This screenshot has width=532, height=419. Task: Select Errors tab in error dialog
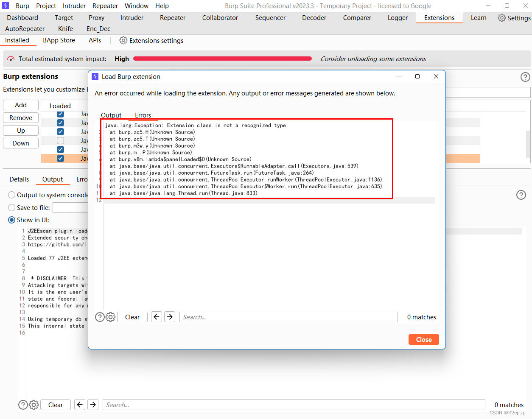click(143, 115)
